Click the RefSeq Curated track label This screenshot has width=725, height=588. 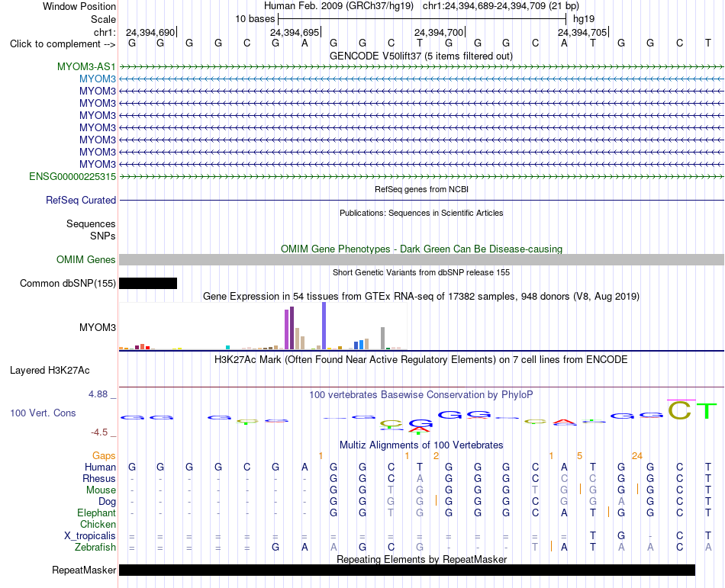coord(81,200)
